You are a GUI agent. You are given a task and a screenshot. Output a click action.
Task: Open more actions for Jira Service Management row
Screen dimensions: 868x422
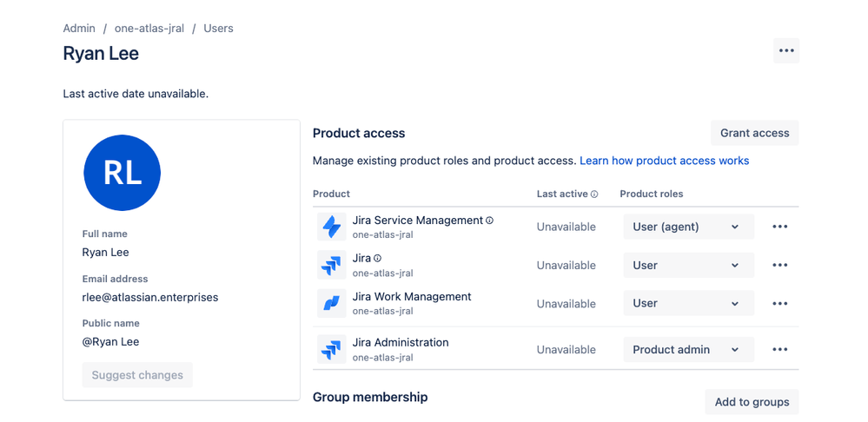(x=779, y=227)
